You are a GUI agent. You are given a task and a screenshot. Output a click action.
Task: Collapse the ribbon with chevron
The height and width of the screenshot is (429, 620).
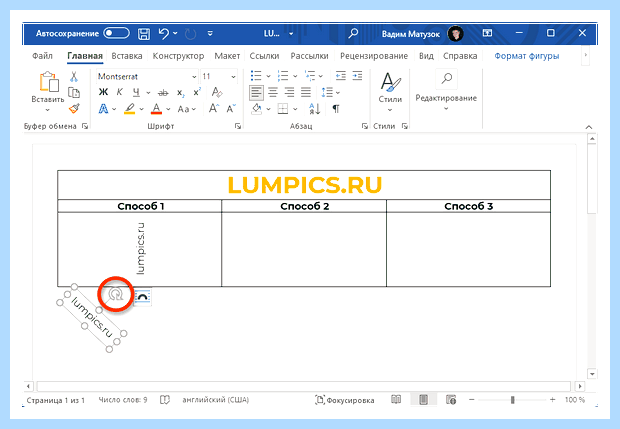pos(589,127)
